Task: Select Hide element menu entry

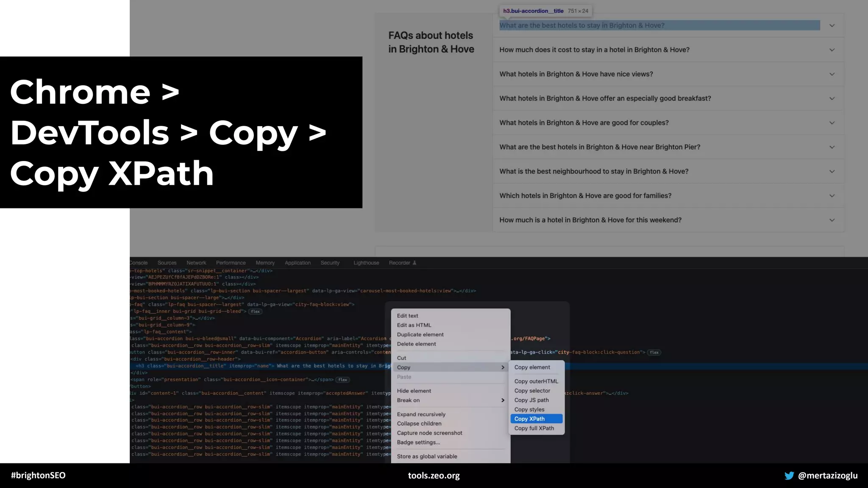Action: (451, 391)
